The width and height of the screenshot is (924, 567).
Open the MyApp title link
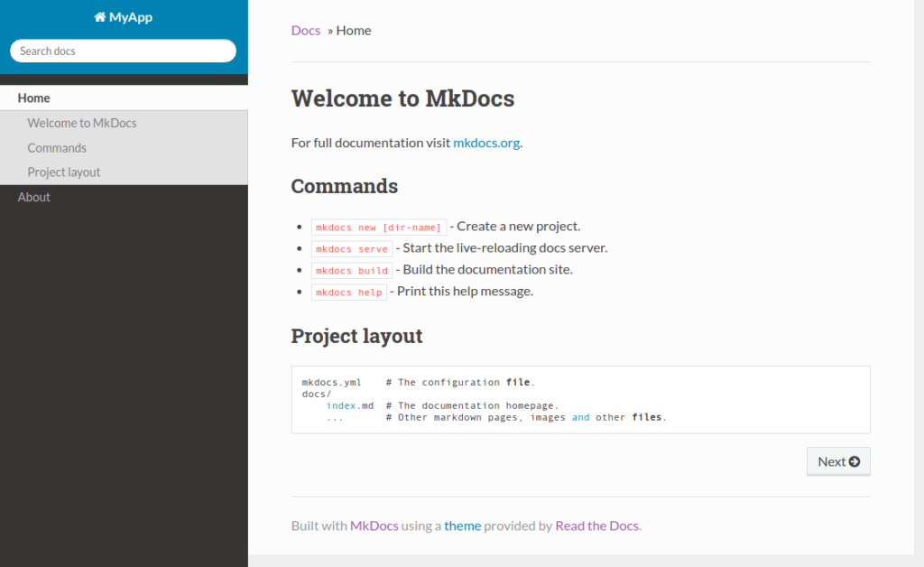[123, 17]
